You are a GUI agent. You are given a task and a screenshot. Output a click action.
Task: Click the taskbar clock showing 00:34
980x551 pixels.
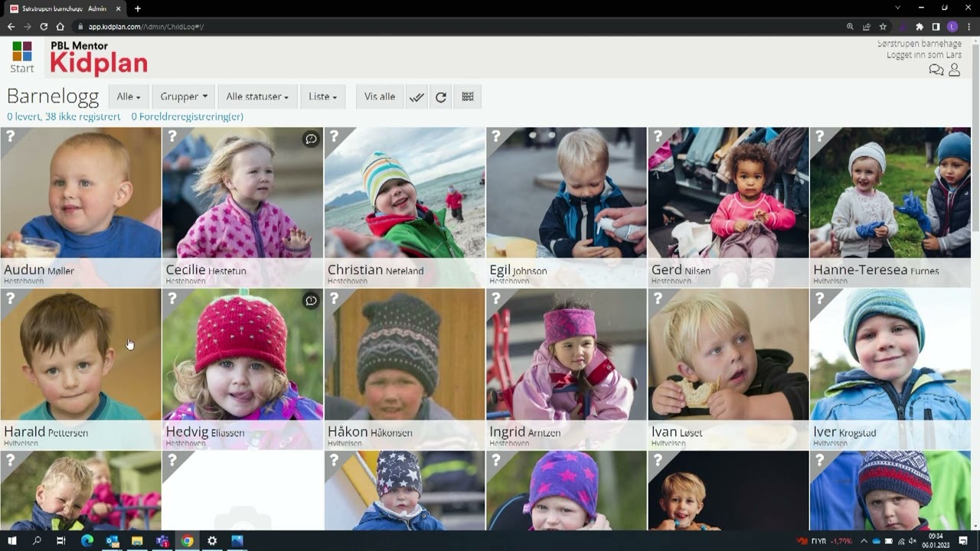click(x=936, y=541)
